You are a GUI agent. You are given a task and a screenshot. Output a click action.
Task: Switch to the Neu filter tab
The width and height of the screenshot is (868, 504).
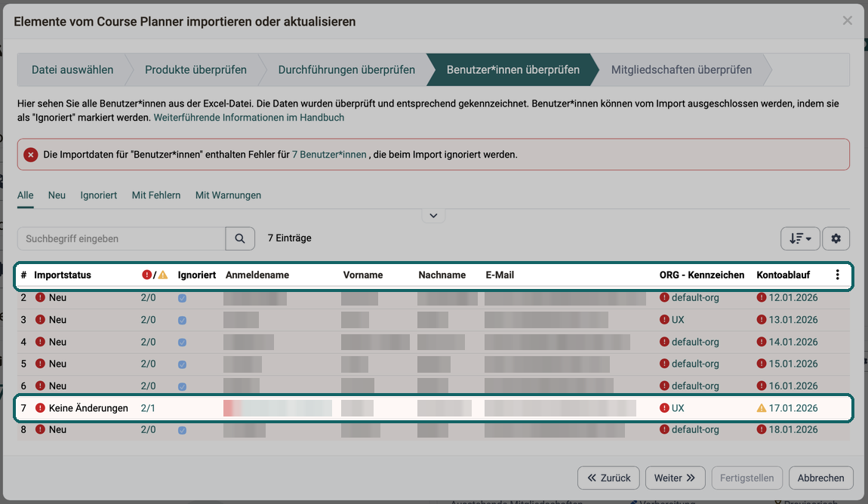57,195
